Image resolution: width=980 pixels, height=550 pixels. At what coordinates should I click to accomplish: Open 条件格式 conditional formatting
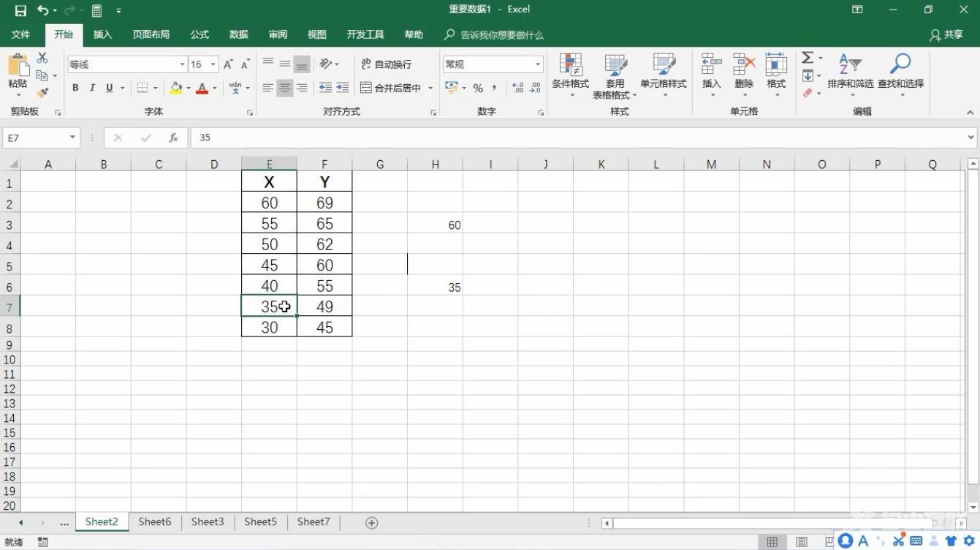(x=570, y=75)
